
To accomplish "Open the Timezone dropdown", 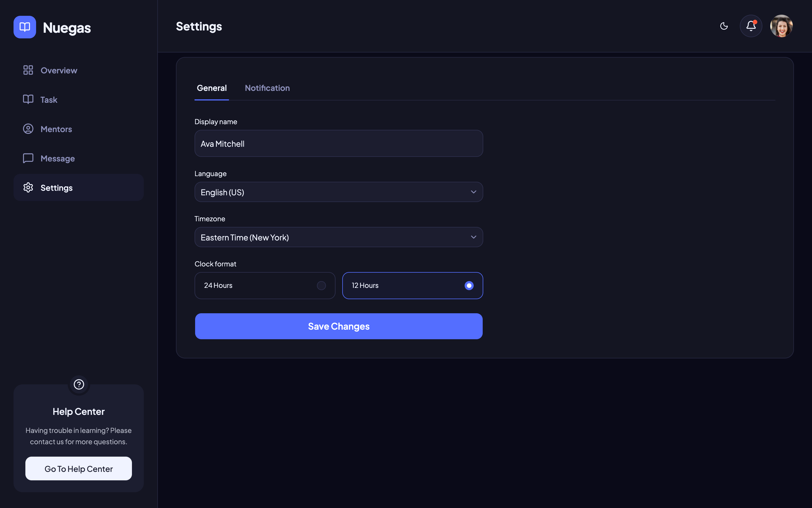I will coord(339,237).
